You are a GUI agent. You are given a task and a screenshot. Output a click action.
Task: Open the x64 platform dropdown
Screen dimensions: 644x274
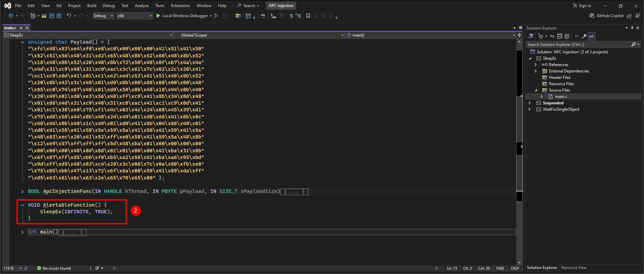point(135,16)
